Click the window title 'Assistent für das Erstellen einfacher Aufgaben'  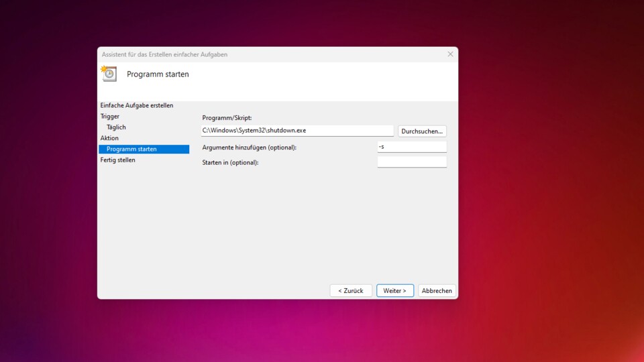(x=164, y=54)
